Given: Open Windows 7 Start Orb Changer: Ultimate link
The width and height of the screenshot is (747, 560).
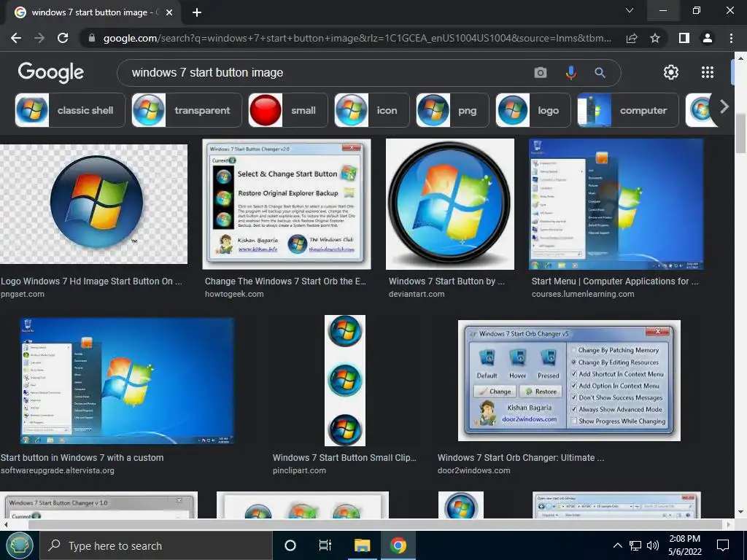Looking at the screenshot, I should click(x=521, y=458).
